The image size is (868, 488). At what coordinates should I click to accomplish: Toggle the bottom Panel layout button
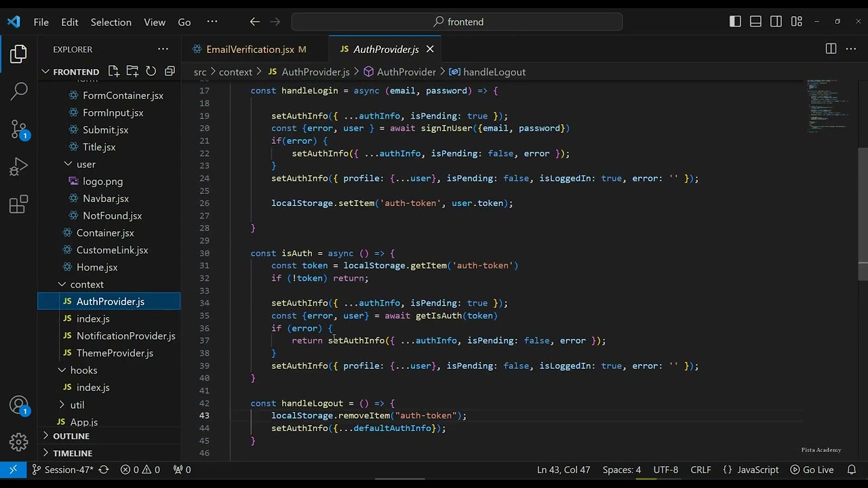(755, 22)
